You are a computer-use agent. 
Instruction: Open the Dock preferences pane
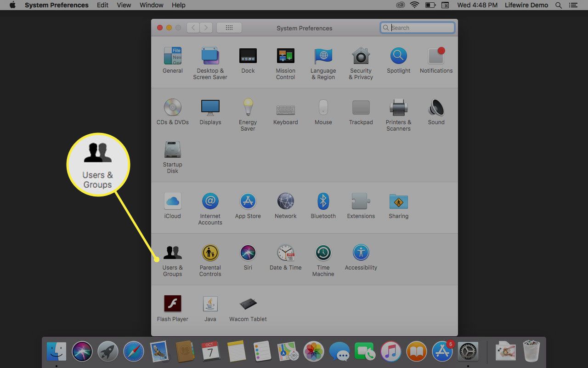248,60
